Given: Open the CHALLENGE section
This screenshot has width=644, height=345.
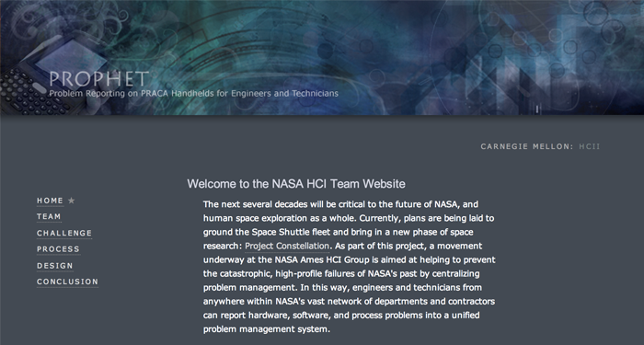Looking at the screenshot, I should point(64,233).
